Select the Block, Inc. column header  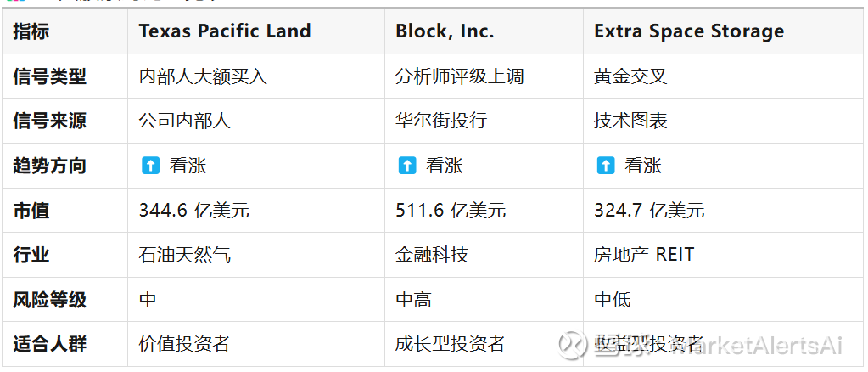pos(445,31)
